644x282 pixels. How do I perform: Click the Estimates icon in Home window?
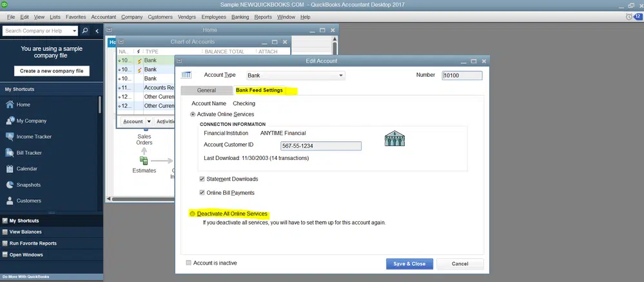click(x=144, y=161)
